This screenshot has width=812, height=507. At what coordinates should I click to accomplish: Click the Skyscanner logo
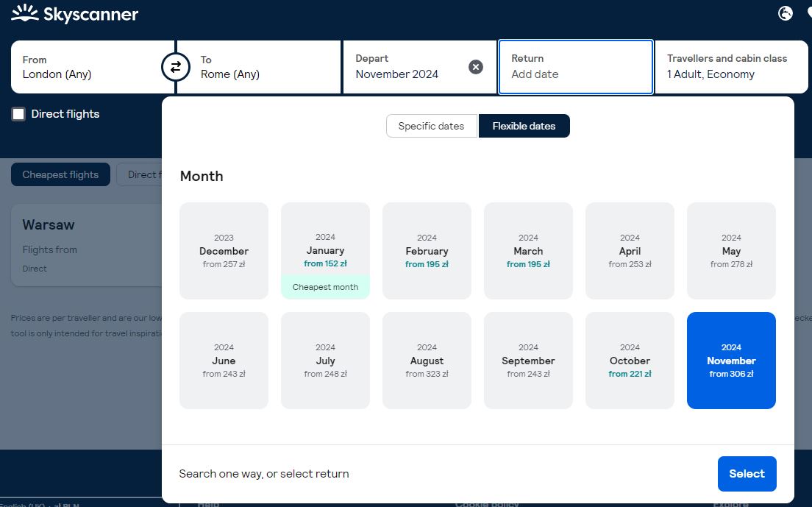point(74,14)
